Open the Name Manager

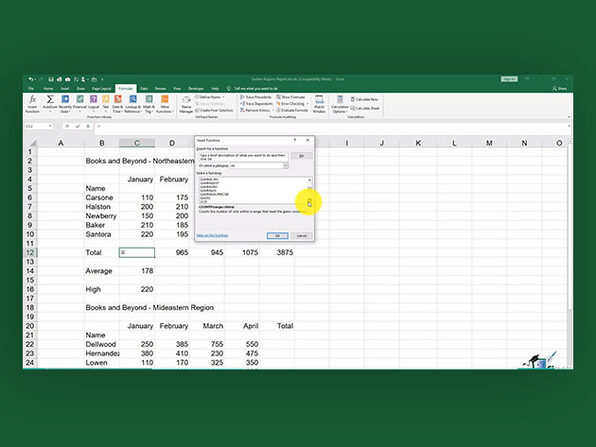186,104
